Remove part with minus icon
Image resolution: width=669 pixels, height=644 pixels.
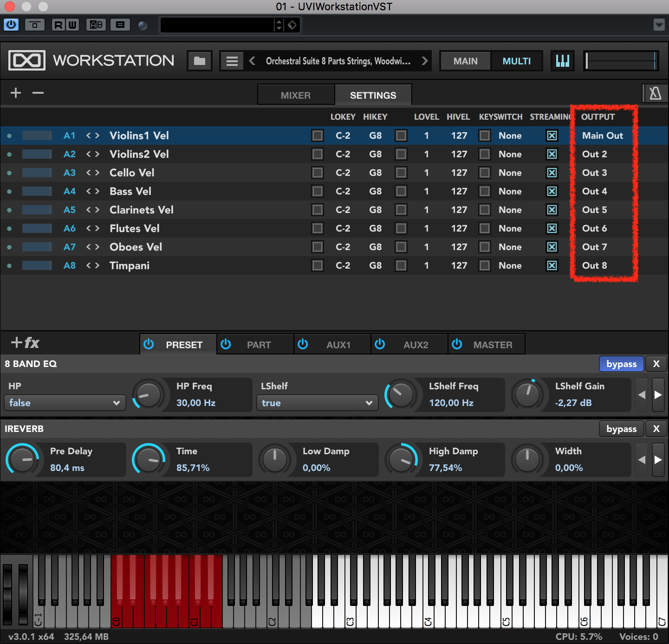(x=38, y=93)
